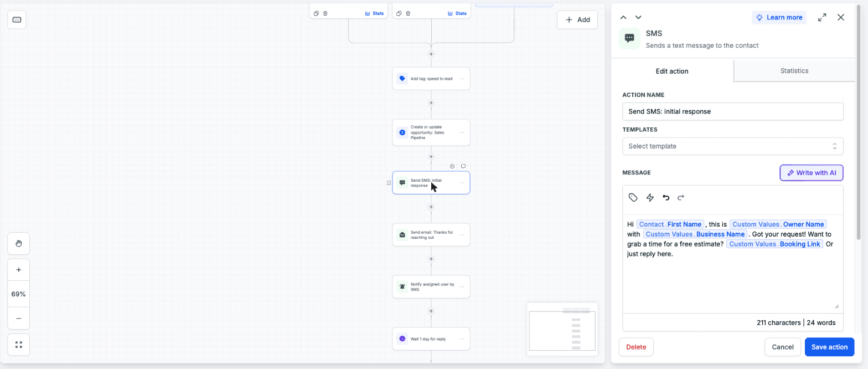Click the SMS chat icon in panel header
This screenshot has height=369, width=868.
pyautogui.click(x=629, y=38)
